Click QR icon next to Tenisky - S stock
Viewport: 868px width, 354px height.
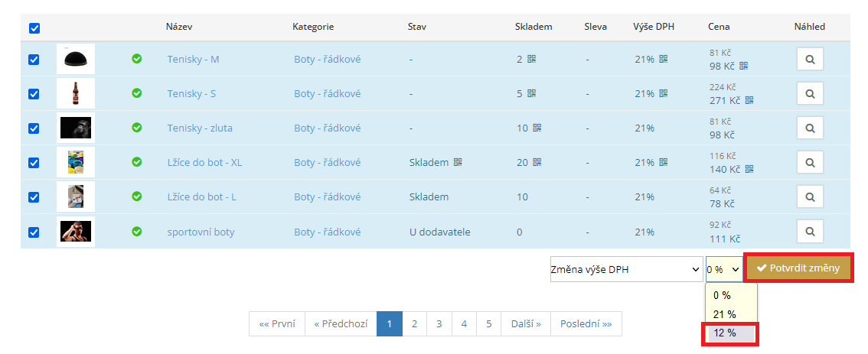tap(532, 94)
